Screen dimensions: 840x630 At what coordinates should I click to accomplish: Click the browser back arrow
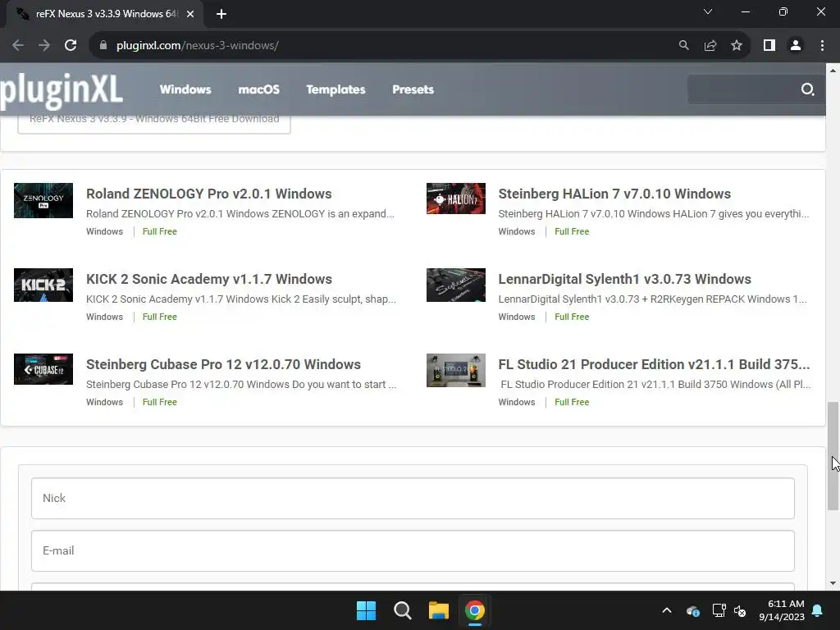(18, 46)
